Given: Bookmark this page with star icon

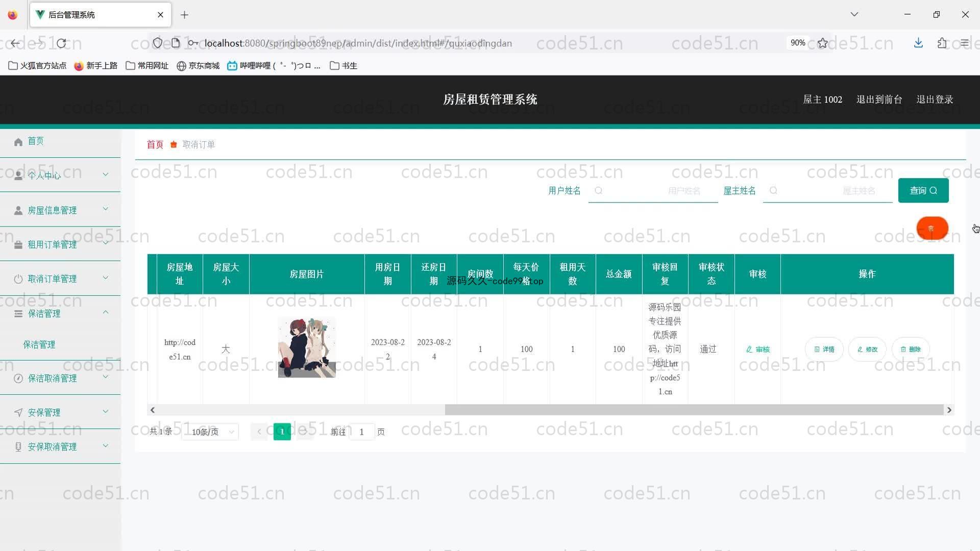Looking at the screenshot, I should pyautogui.click(x=823, y=43).
